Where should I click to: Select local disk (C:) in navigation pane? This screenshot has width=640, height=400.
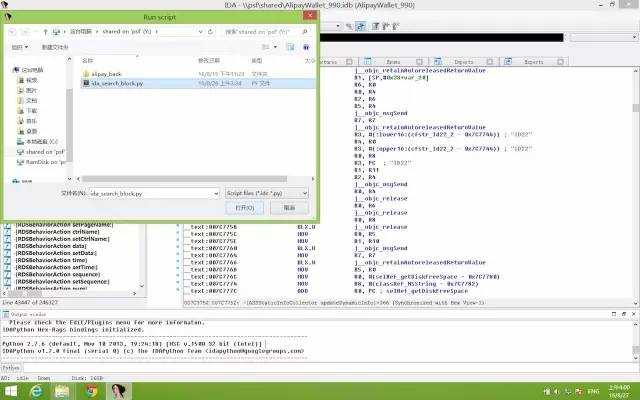38,141
